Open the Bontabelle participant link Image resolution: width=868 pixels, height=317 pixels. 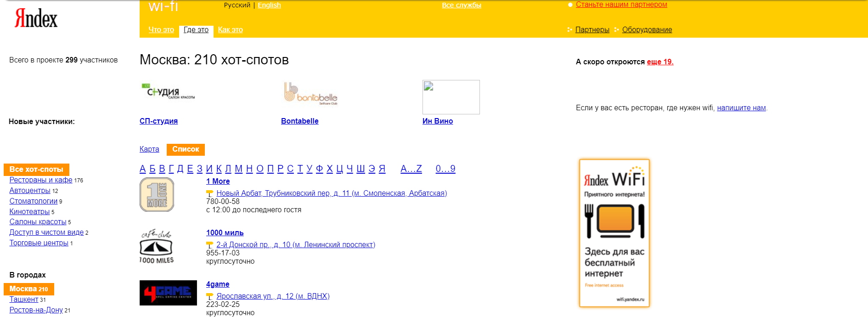tap(300, 121)
